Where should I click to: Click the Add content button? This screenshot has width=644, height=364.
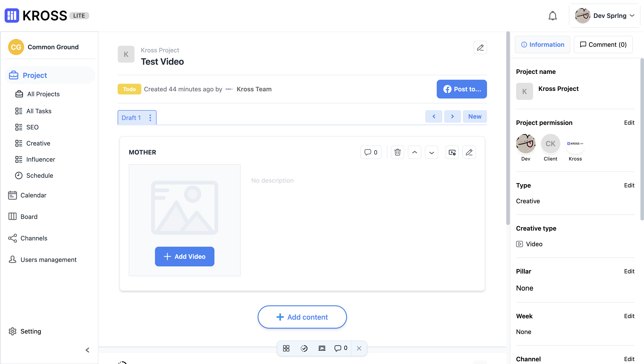[x=302, y=317]
